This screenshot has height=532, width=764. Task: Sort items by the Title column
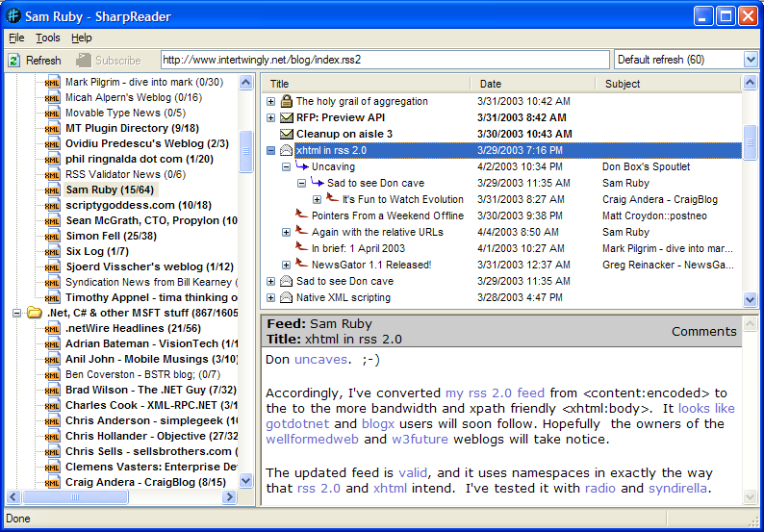tap(366, 84)
